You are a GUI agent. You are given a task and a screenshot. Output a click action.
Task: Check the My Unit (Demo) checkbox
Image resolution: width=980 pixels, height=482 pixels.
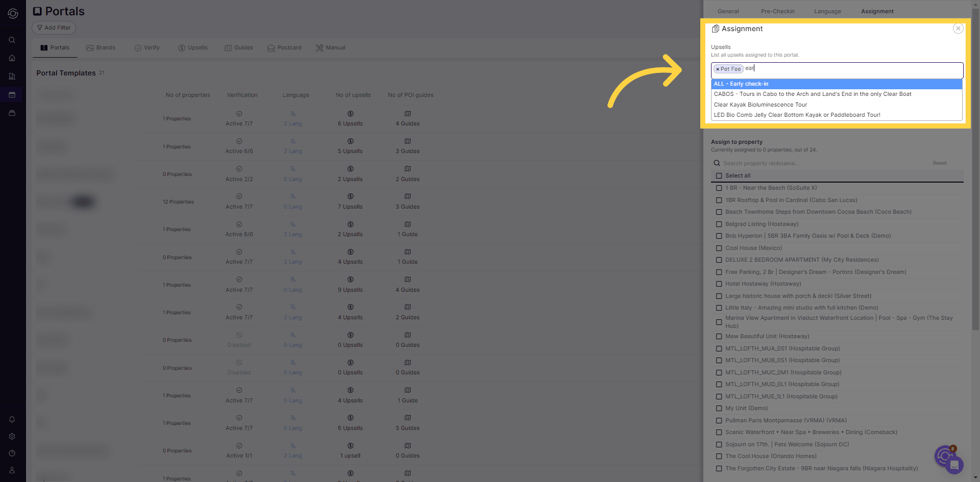(x=719, y=408)
